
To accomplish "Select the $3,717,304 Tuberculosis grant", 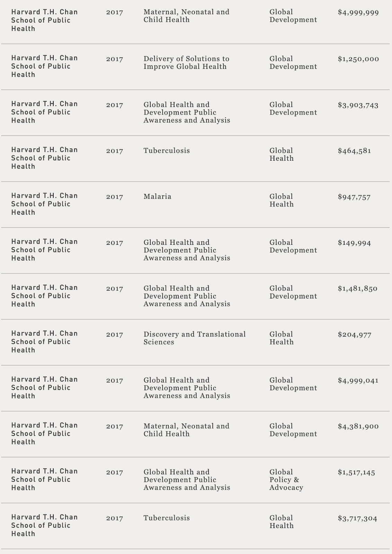I will [x=196, y=526].
